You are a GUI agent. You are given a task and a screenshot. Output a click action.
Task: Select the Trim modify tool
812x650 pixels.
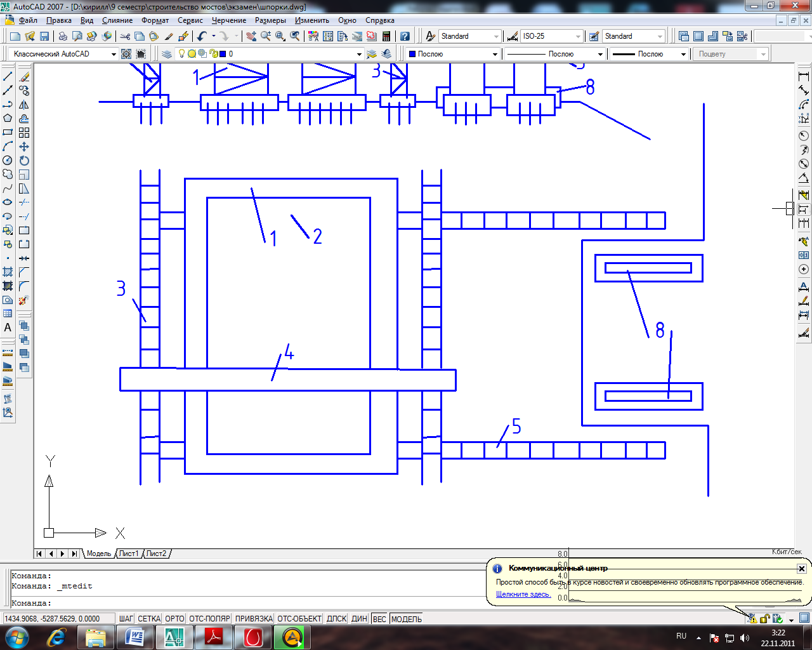tap(24, 202)
